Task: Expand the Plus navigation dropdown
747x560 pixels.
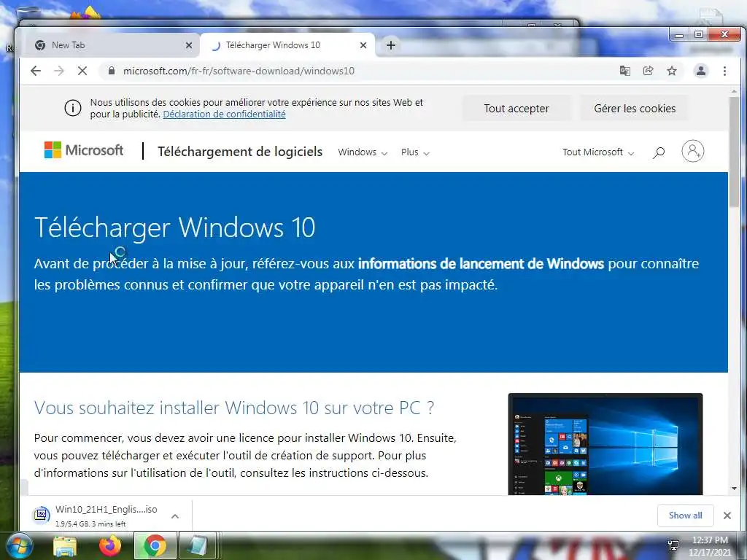Action: 415,152
